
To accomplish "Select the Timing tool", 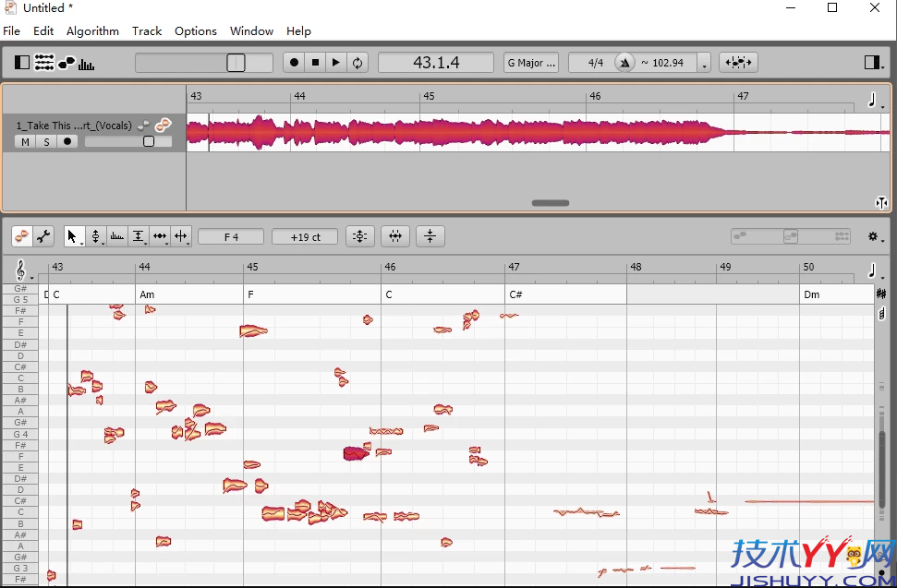I will pyautogui.click(x=160, y=236).
